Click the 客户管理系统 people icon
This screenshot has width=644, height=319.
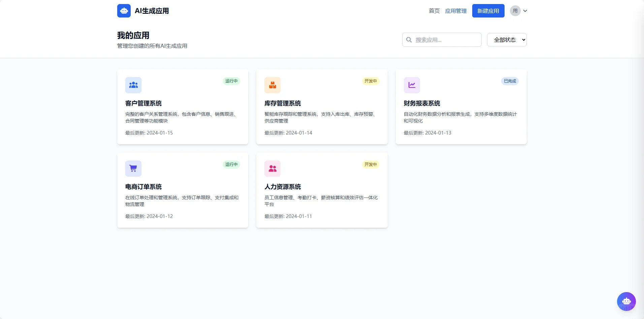point(133,85)
